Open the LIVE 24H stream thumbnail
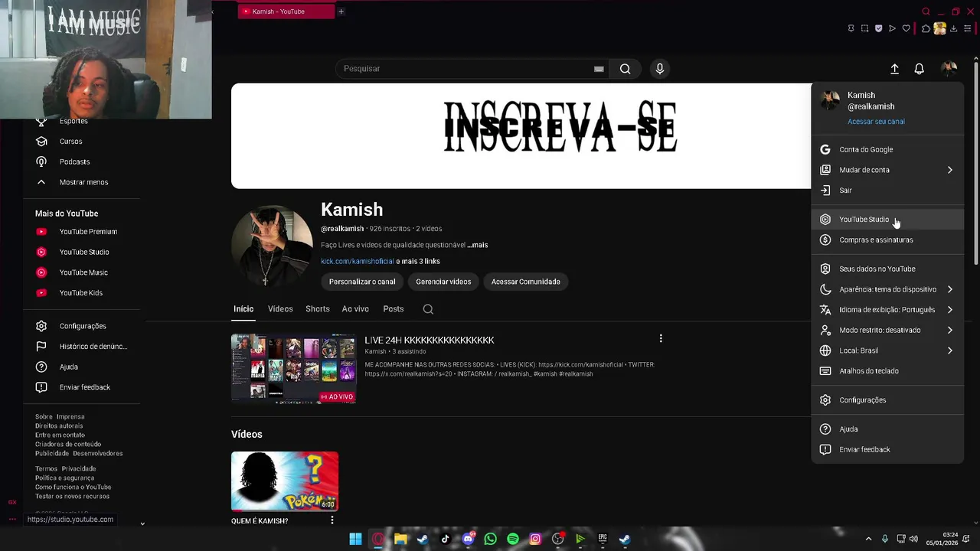This screenshot has width=980, height=551. pyautogui.click(x=294, y=368)
